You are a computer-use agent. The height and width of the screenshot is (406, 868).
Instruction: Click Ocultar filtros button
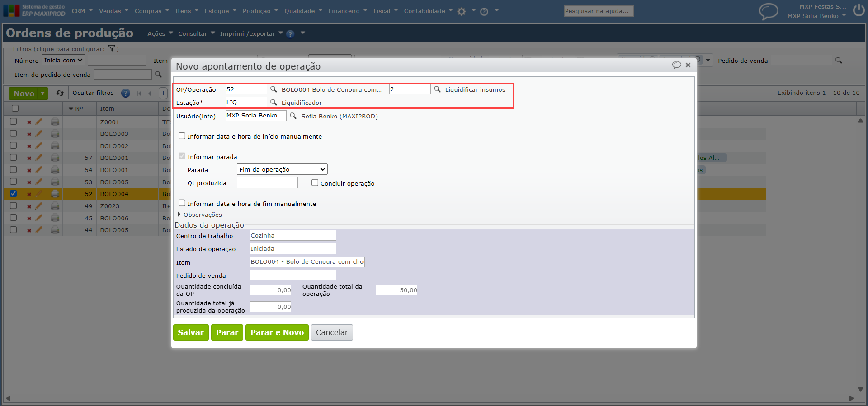(93, 93)
